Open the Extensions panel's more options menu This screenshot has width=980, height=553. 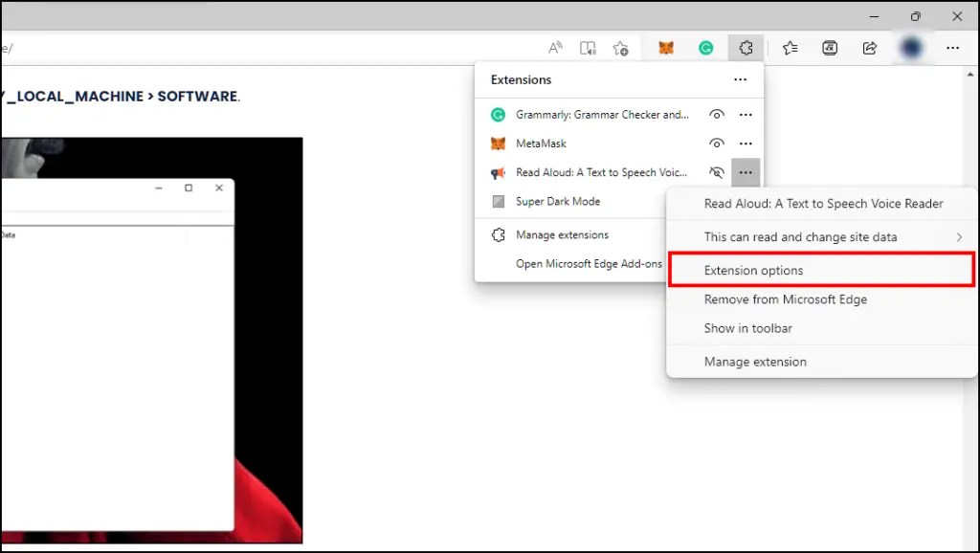740,79
